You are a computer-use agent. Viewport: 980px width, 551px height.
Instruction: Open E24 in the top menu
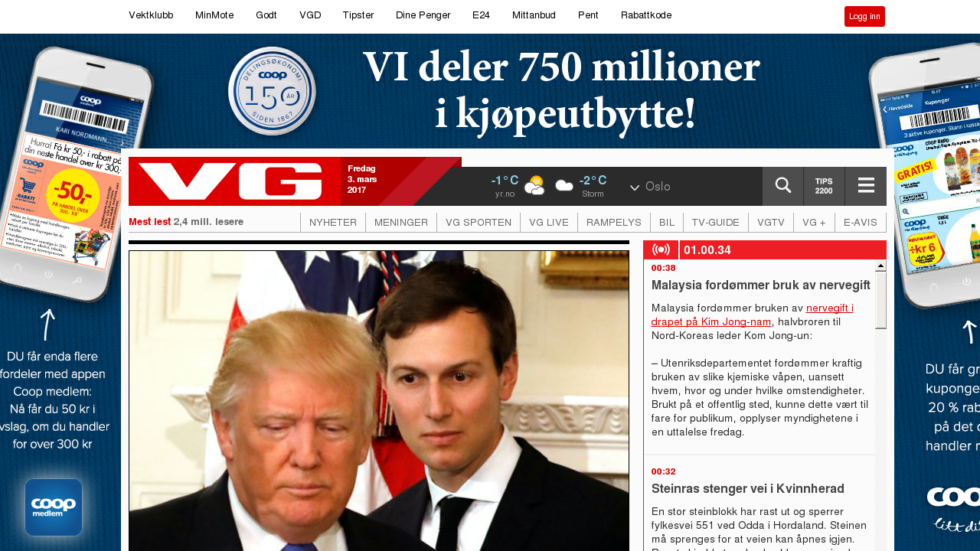point(481,15)
